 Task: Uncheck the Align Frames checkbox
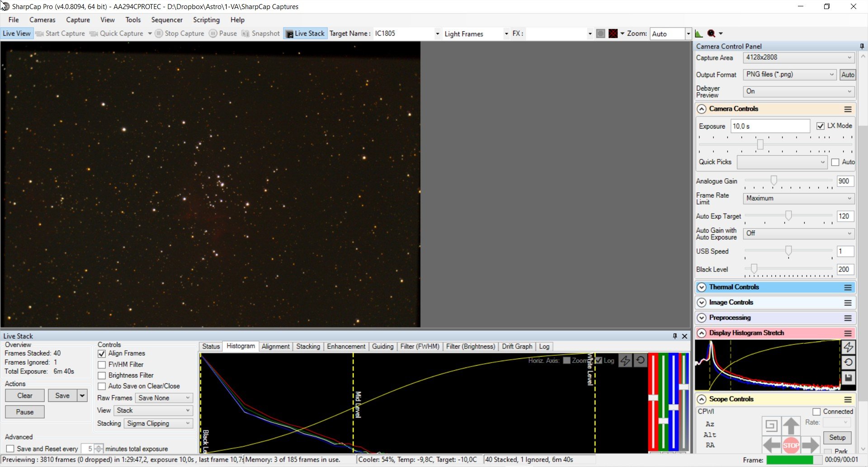102,353
